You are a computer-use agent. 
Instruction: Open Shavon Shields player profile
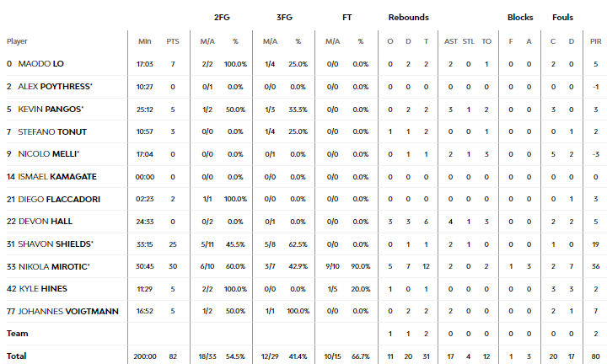tap(56, 244)
